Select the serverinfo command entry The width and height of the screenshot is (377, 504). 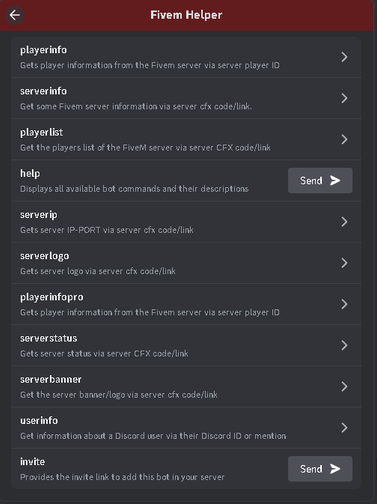pyautogui.click(x=186, y=98)
